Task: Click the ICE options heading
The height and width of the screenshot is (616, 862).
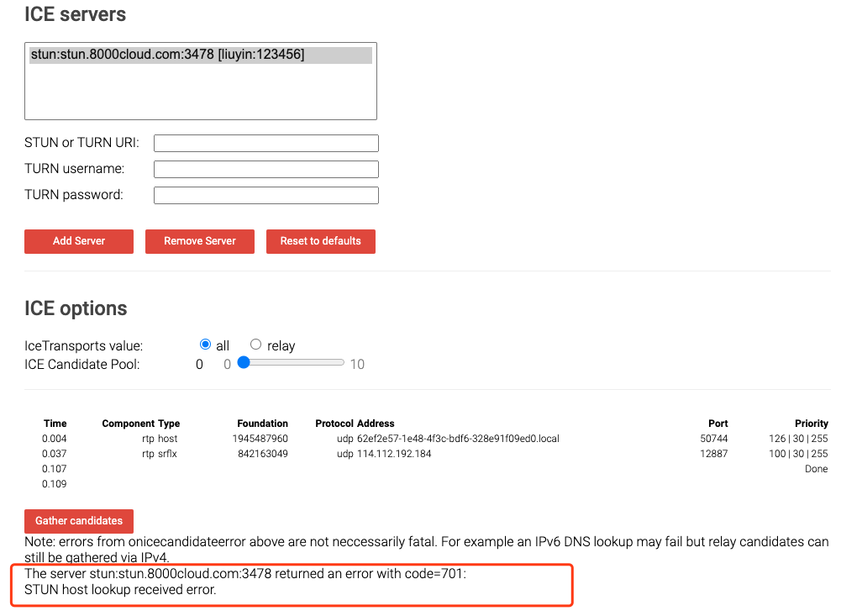Action: click(76, 308)
